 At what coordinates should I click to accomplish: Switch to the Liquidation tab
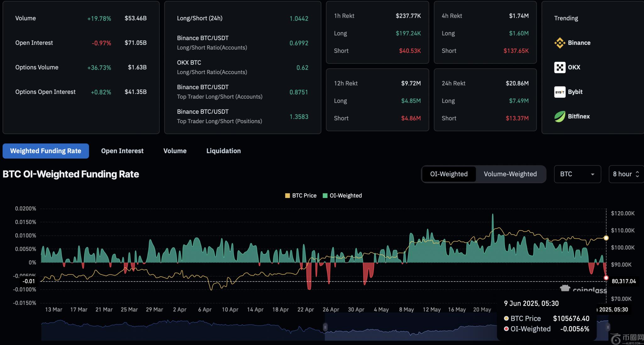point(223,151)
